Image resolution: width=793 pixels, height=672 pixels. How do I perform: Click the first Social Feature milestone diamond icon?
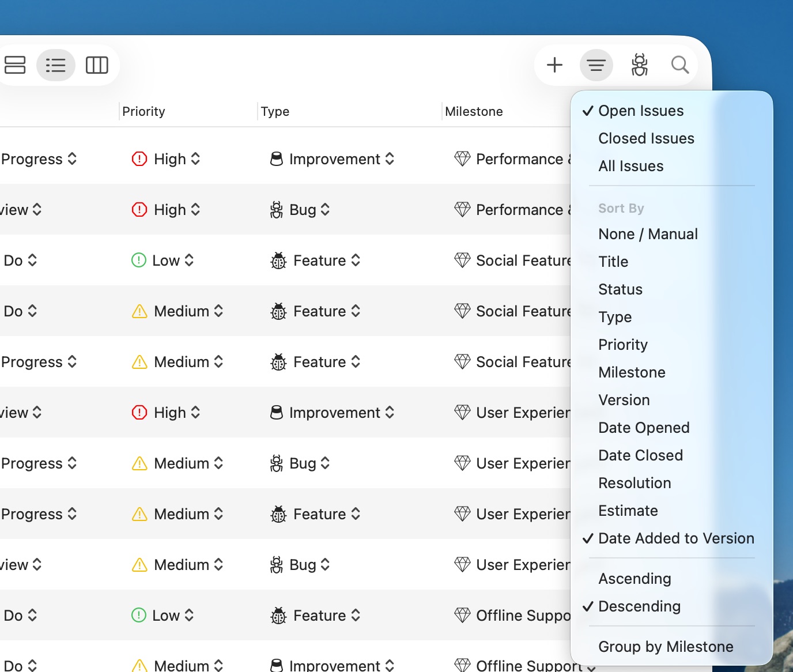pyautogui.click(x=462, y=260)
